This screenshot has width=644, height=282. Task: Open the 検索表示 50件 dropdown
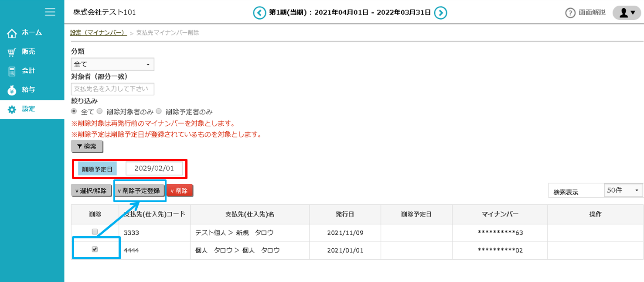(623, 190)
